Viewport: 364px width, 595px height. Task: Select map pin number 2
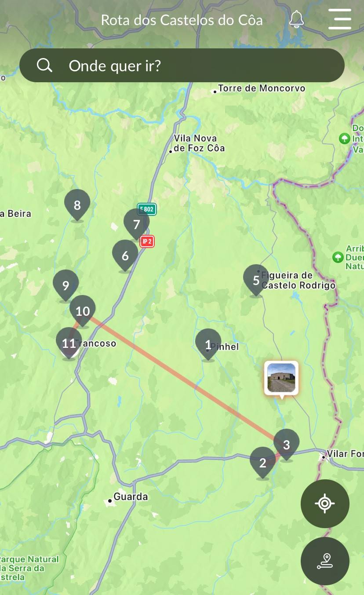(263, 463)
